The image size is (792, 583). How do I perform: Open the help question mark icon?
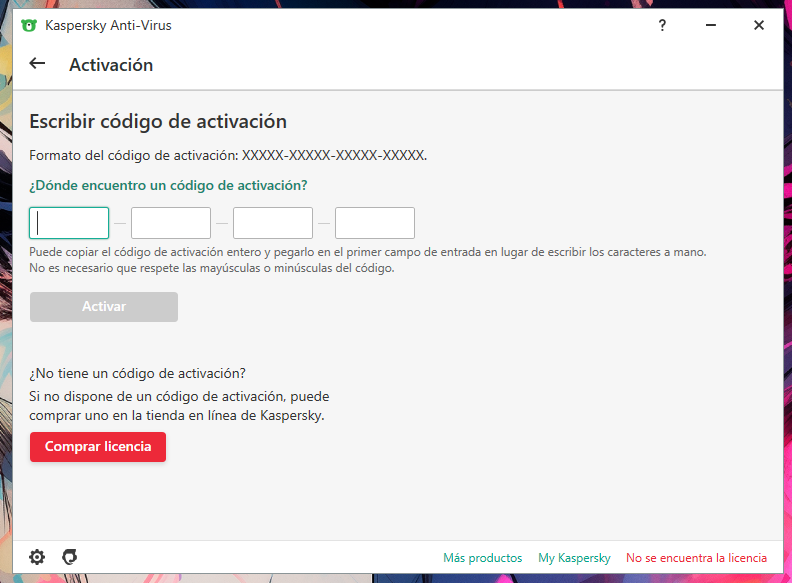[x=662, y=25]
